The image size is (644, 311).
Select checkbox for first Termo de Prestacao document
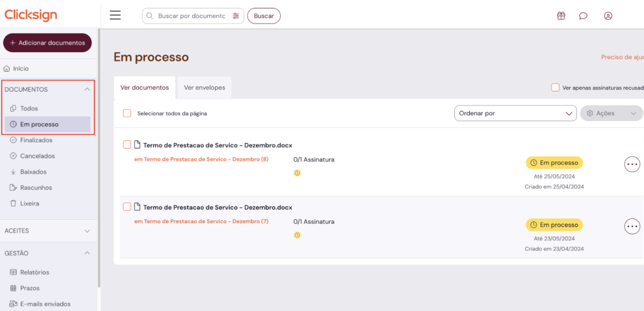coord(127,145)
